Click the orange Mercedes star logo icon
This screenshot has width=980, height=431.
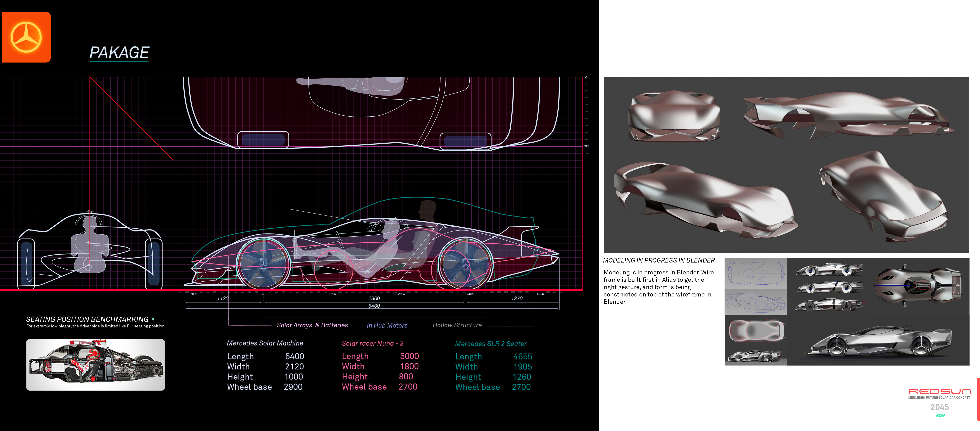(26, 37)
